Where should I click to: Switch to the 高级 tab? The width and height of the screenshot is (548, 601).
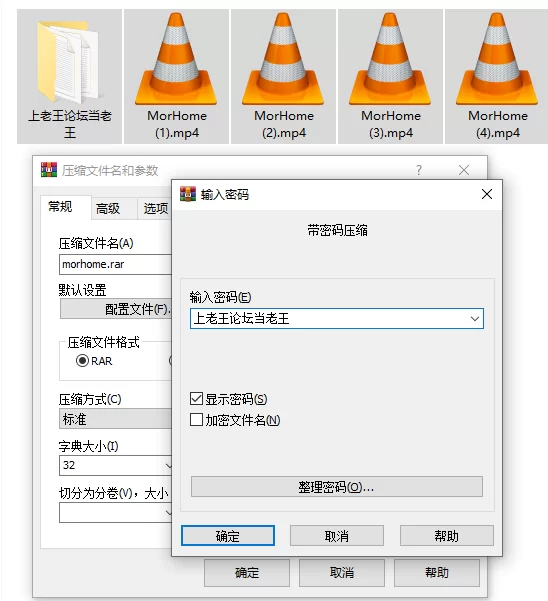coord(108,209)
